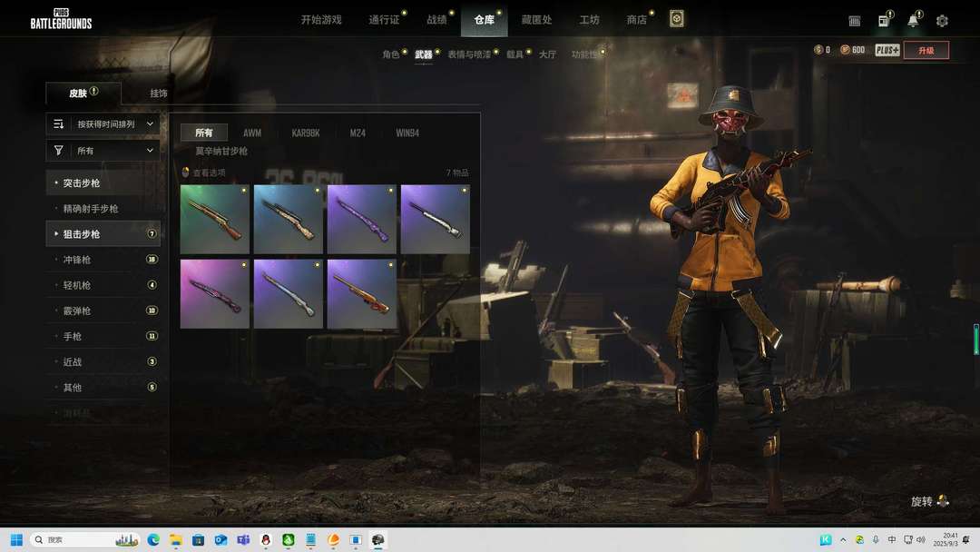Select the 手枪 category
The width and height of the screenshot is (980, 552).
(x=103, y=336)
